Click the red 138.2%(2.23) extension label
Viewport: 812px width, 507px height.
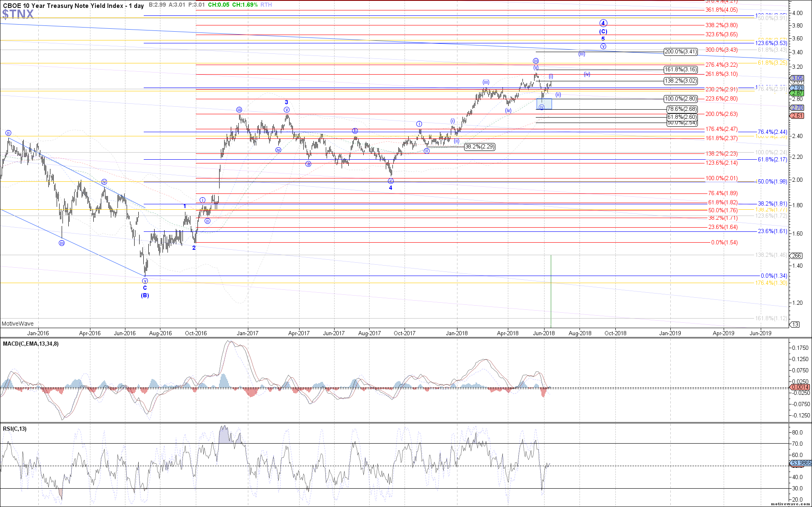click(721, 153)
